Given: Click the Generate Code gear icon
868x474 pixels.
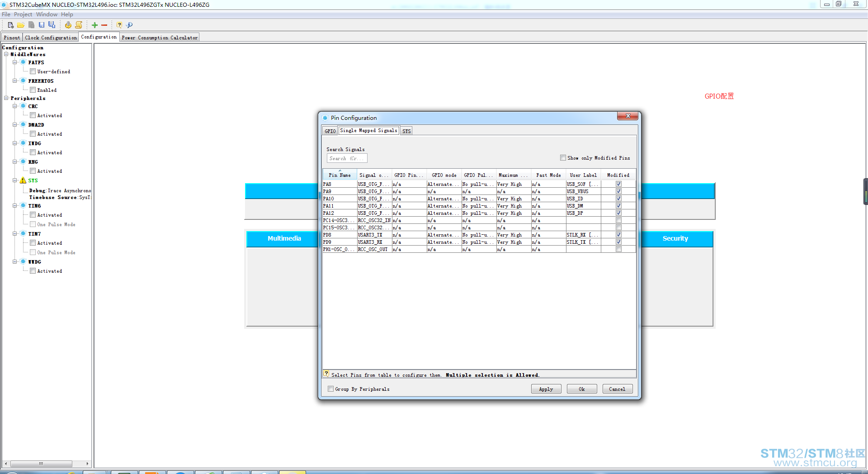Looking at the screenshot, I should 68,25.
